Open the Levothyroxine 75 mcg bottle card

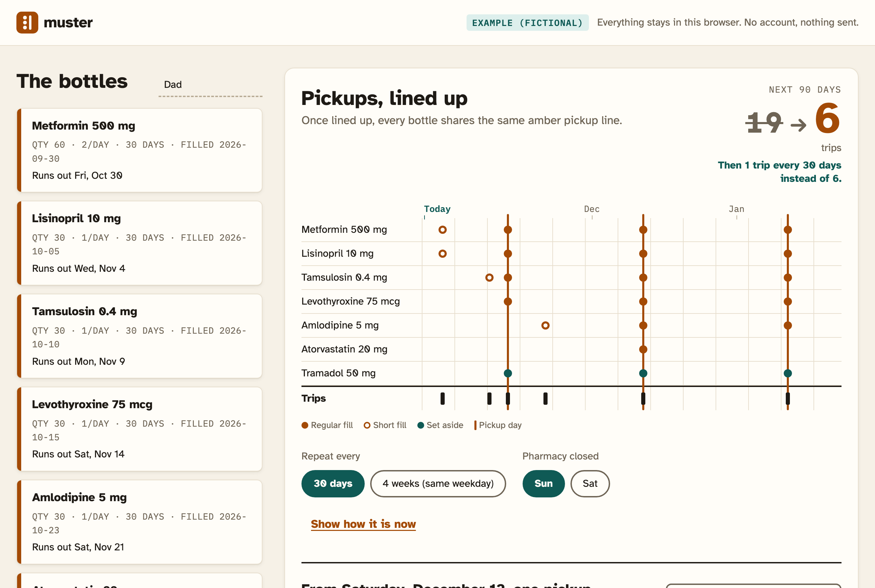(139, 429)
